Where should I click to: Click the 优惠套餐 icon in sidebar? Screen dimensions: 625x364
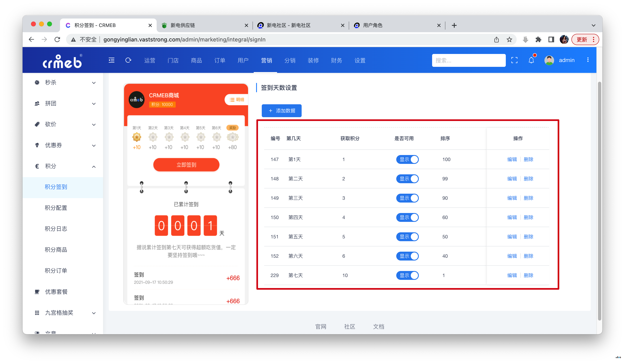[37, 292]
